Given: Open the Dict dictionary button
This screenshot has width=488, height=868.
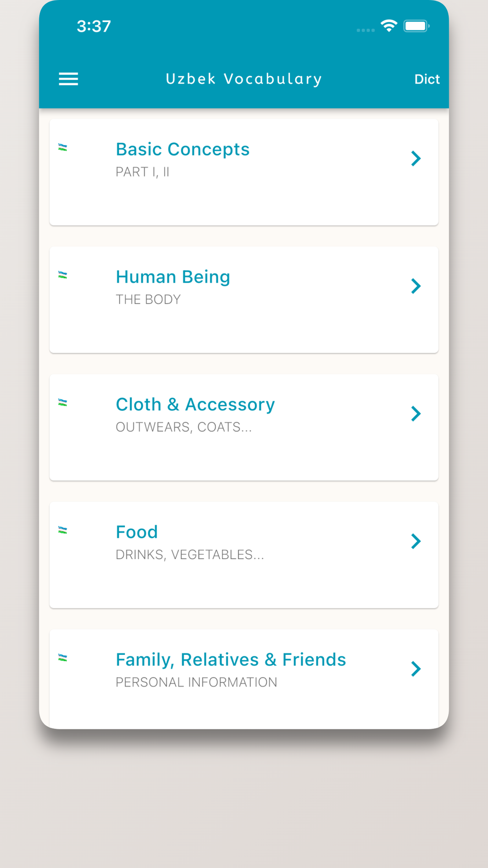Looking at the screenshot, I should point(426,79).
